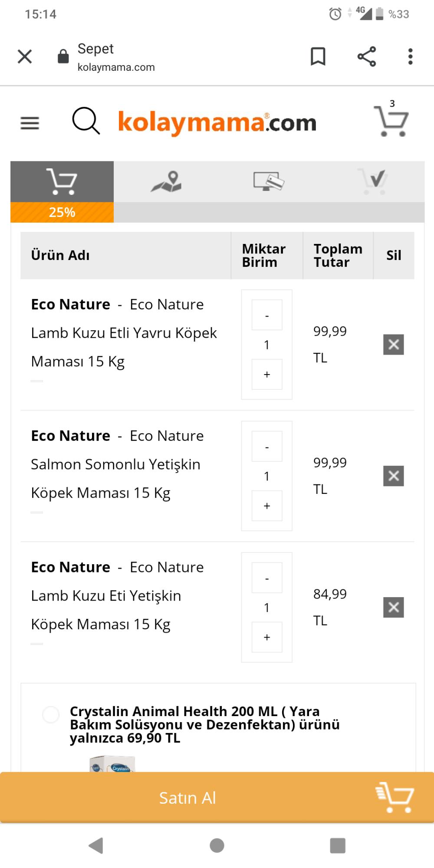Decrease quantity of Salmon Somonlu Yetişkin item
The image size is (434, 868).
(267, 446)
